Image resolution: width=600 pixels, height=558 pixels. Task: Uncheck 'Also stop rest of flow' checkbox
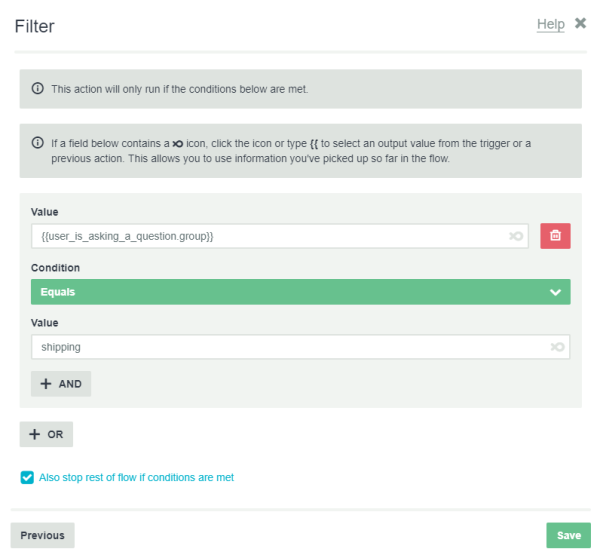pyautogui.click(x=27, y=477)
